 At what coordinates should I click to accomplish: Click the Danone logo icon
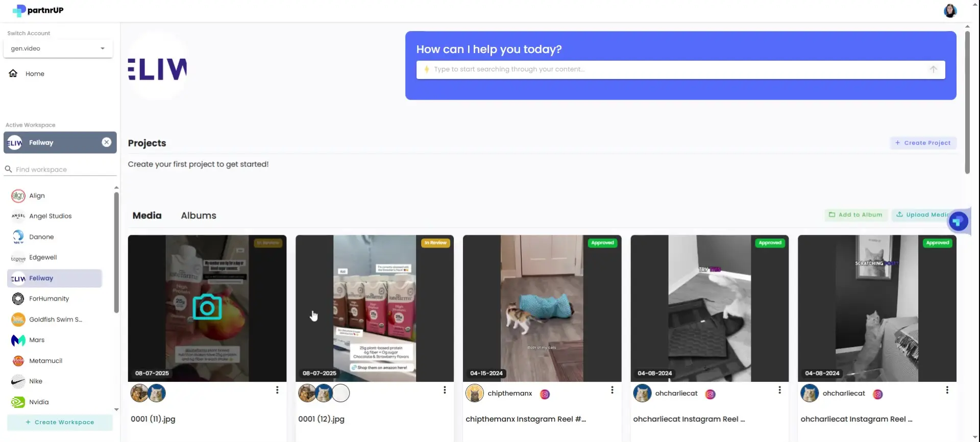pyautogui.click(x=18, y=237)
